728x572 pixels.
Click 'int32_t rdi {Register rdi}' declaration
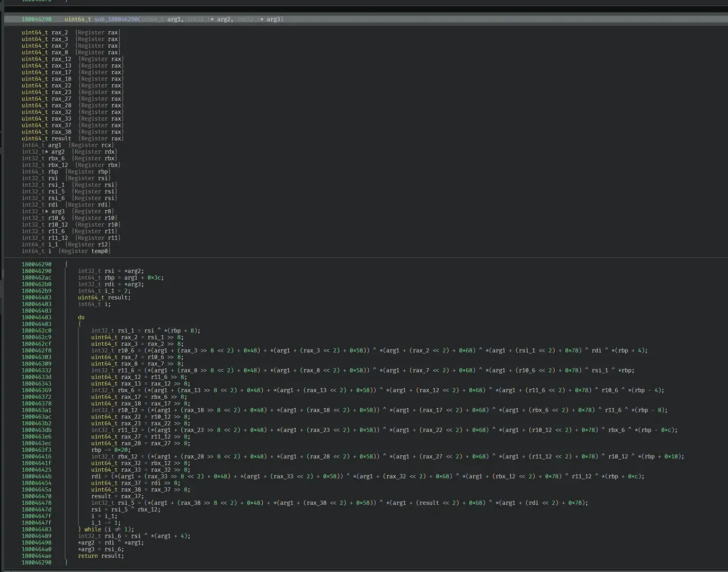tap(66, 204)
